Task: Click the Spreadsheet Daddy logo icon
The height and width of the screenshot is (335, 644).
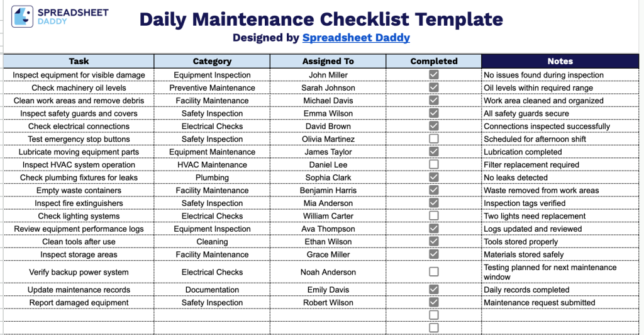Action: click(x=22, y=16)
